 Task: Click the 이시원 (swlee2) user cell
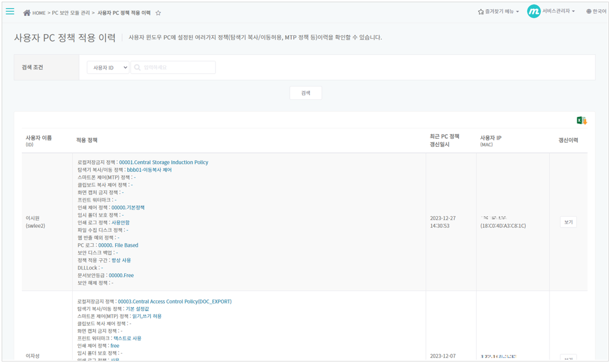tap(36, 222)
